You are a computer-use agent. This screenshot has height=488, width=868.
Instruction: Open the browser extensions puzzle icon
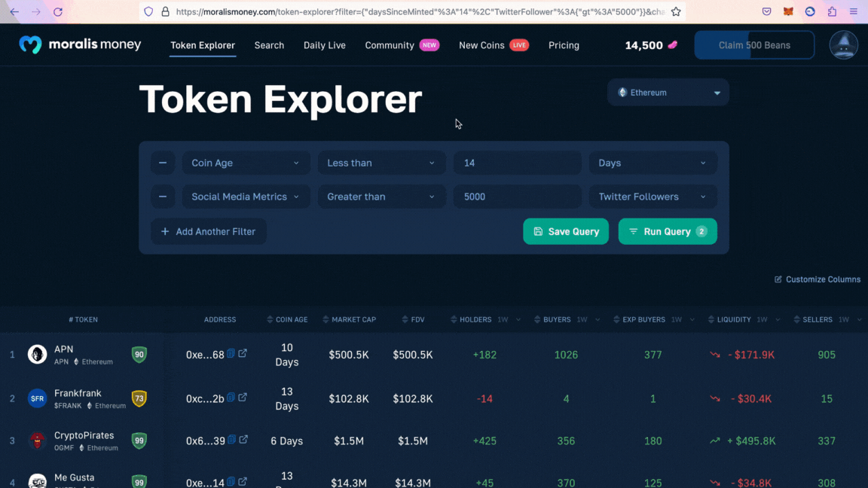coord(832,11)
